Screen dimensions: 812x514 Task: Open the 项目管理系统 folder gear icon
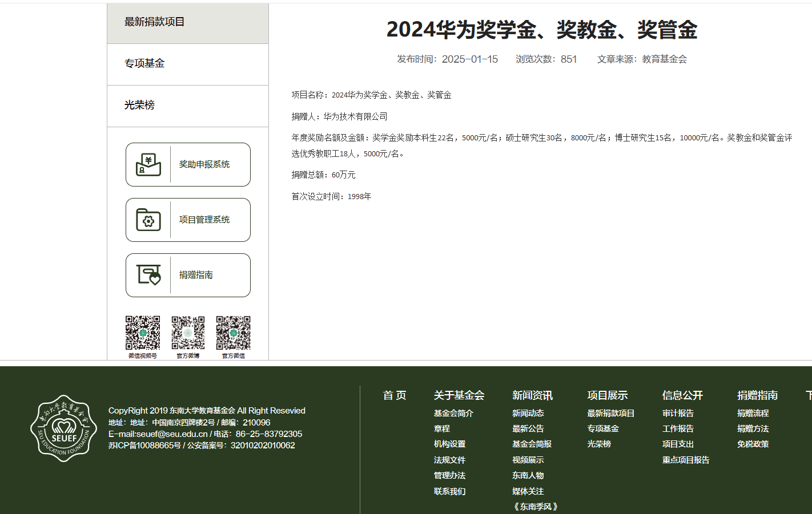148,220
